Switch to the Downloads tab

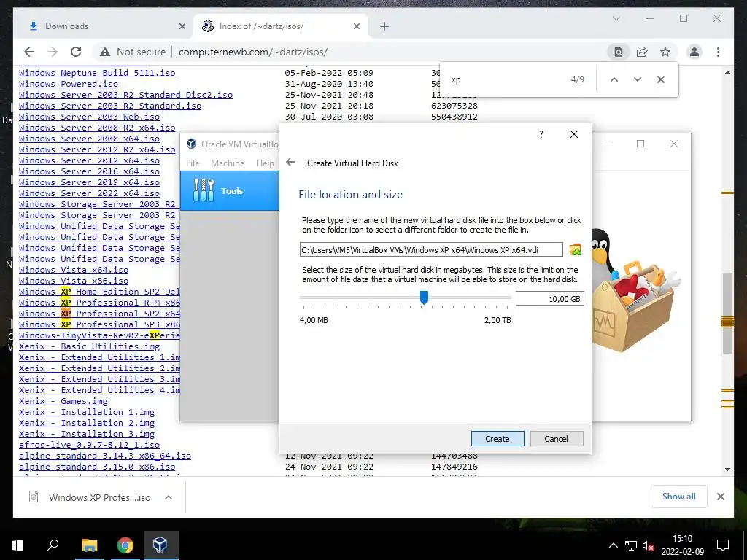pos(102,26)
